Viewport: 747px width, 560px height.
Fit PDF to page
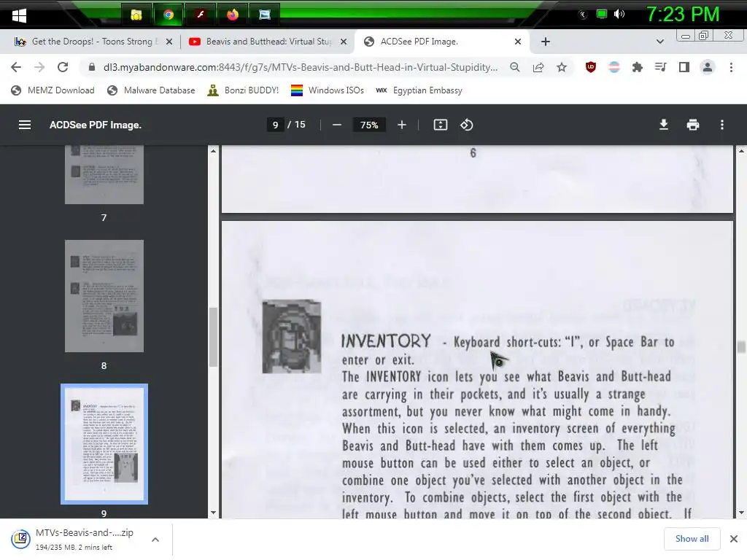tap(440, 125)
